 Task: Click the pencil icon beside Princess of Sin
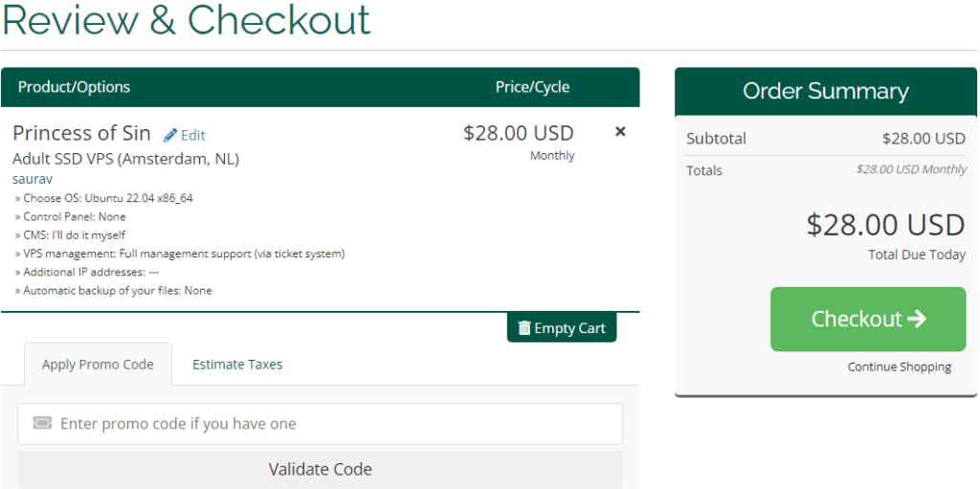tap(170, 135)
